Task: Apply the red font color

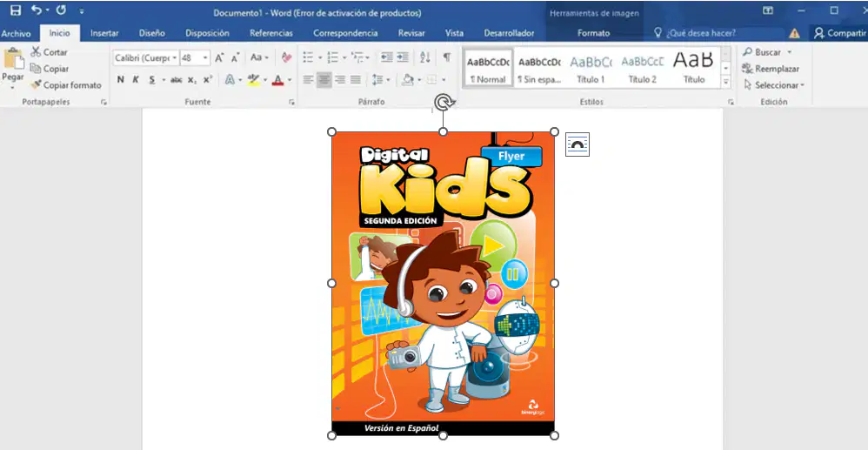Action: point(277,80)
